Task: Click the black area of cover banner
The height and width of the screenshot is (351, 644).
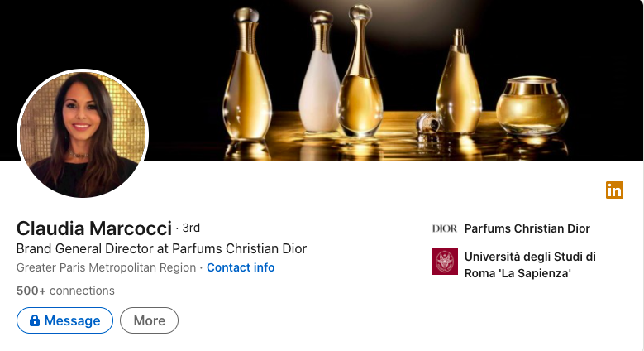Action: tap(99, 33)
